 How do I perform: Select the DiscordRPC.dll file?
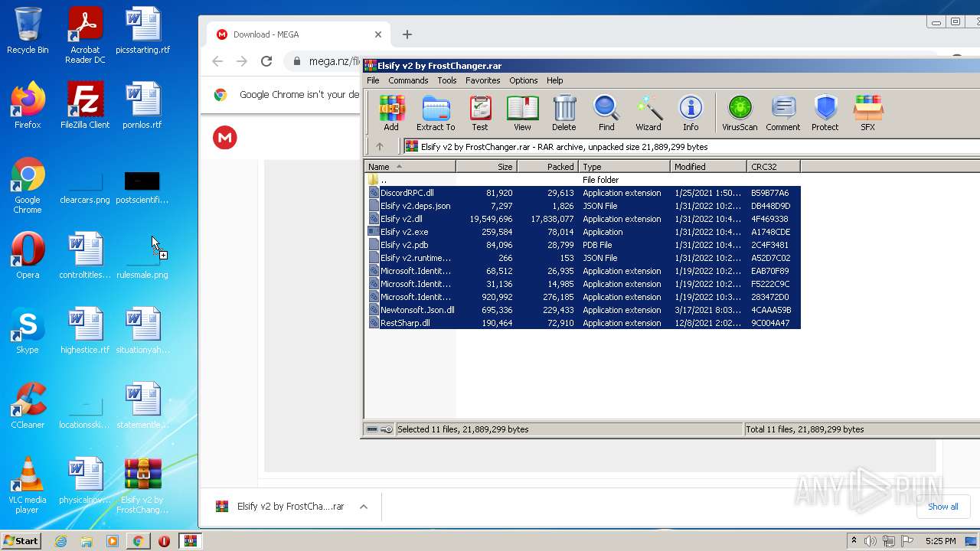pyautogui.click(x=583, y=193)
